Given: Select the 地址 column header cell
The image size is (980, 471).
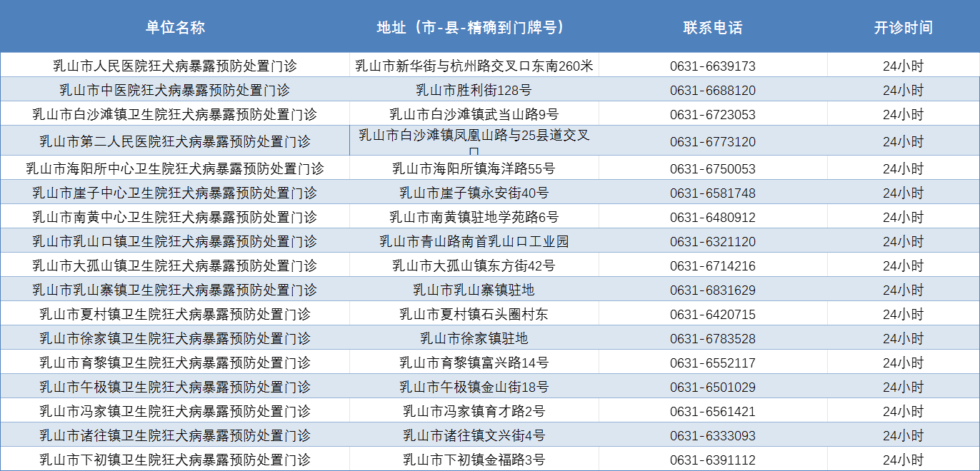Looking at the screenshot, I should click(x=474, y=27).
